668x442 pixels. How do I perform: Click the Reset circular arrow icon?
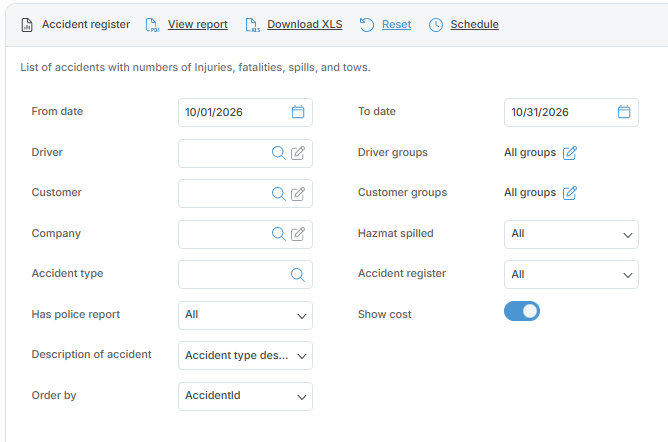click(x=366, y=25)
